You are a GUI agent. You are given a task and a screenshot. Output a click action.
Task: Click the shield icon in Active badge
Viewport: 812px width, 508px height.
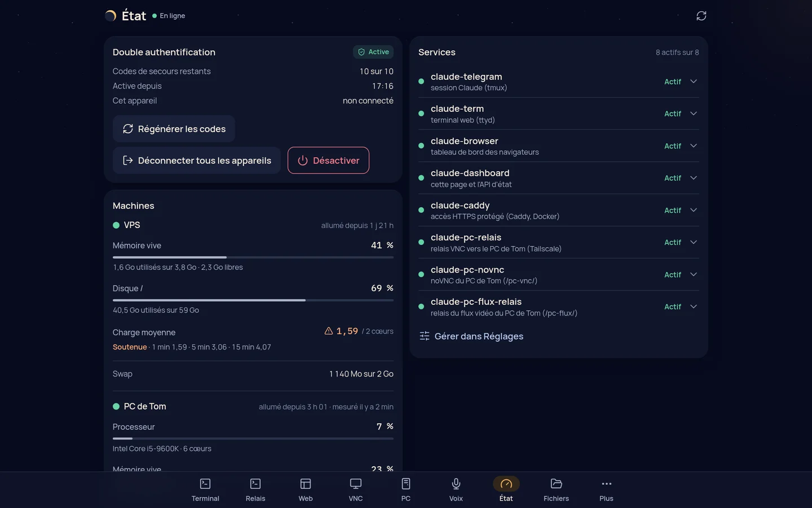(x=361, y=52)
